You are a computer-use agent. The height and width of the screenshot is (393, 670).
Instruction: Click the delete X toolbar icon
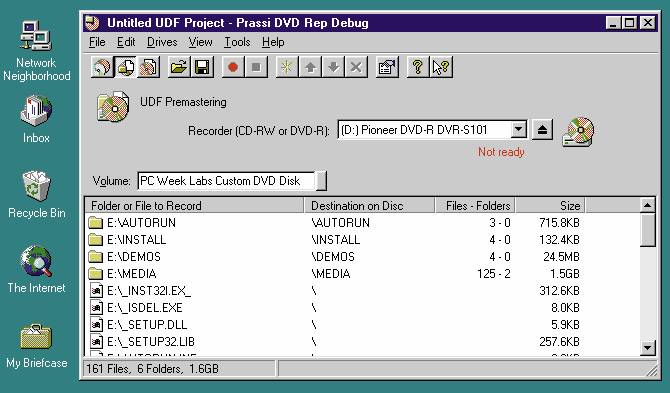(x=356, y=67)
